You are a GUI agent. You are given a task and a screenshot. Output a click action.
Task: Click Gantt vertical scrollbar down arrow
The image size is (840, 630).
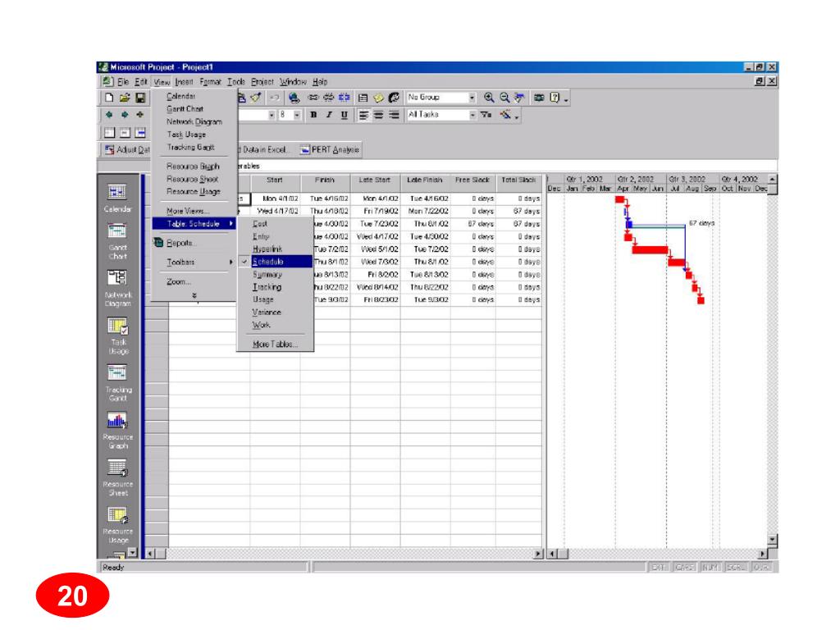coord(772,540)
